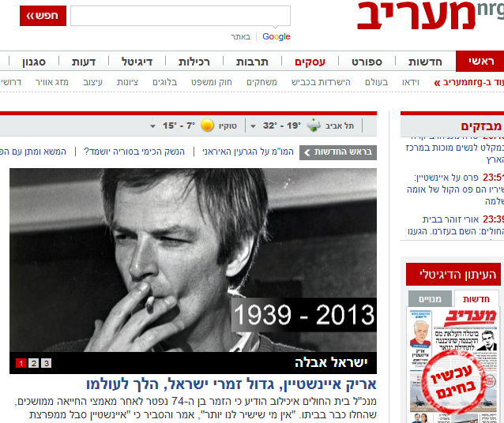Switch carousel to slide 3
504x423 pixels.
(47, 363)
